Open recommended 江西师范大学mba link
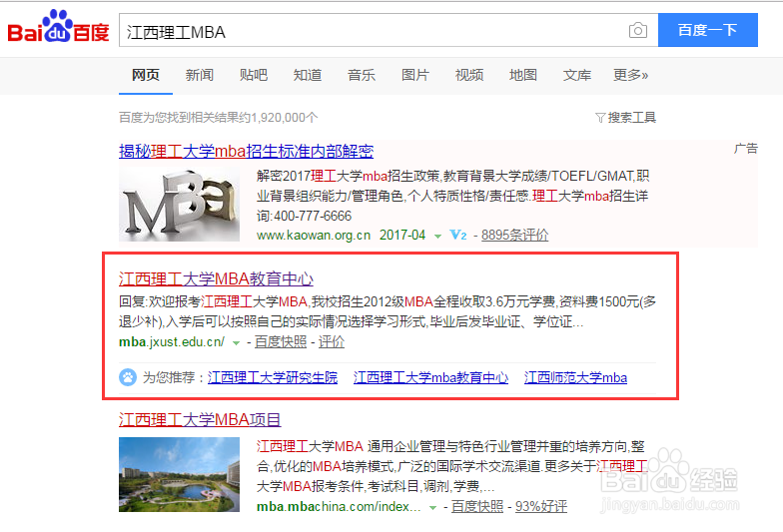This screenshot has height=532, width=783. 575,377
